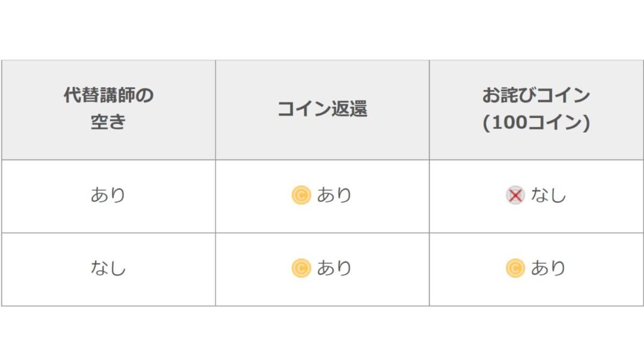Click the お詫びコイン header text line
The image size is (644, 362).
click(536, 96)
